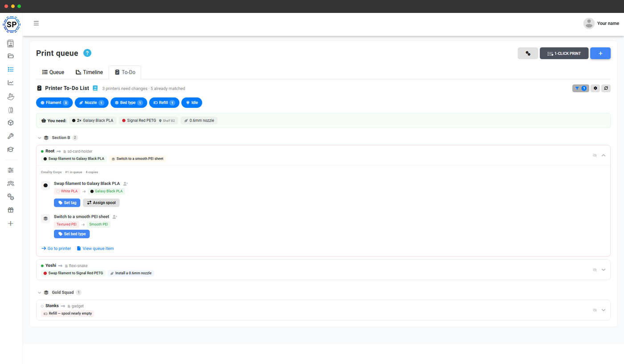This screenshot has height=364, width=624.
Task: Open the filament spool icon in sidebar
Action: 11,110
